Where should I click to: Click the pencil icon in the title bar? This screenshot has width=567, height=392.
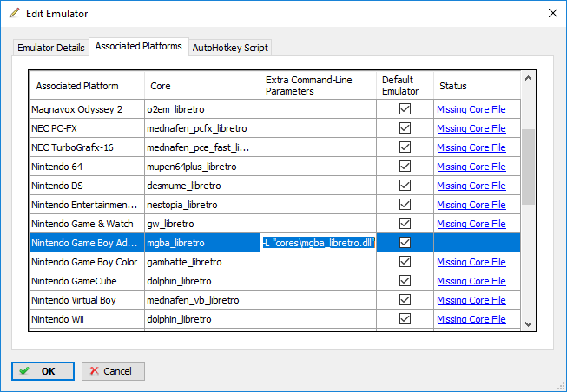pyautogui.click(x=15, y=13)
